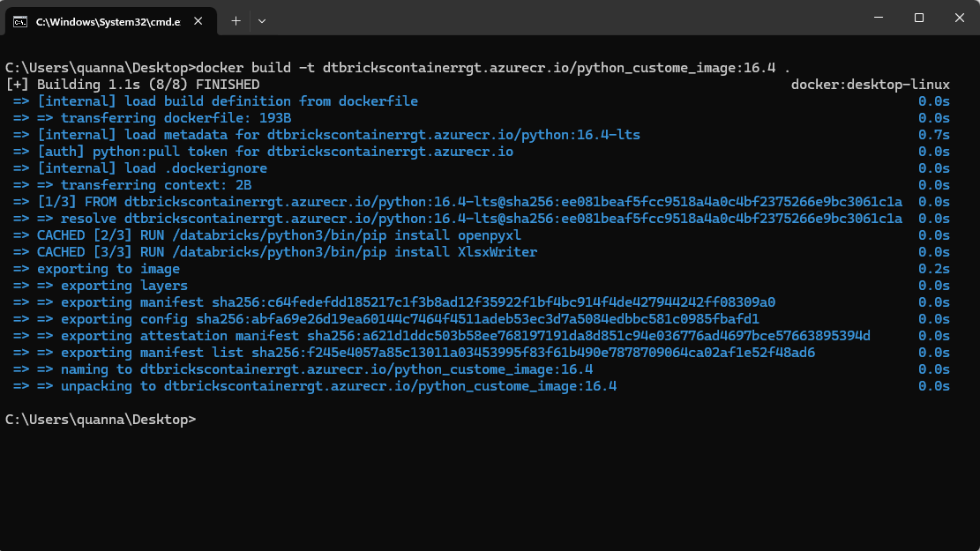Click the 'exporting to image' line
Image resolution: width=980 pixels, height=551 pixels.
coord(108,269)
